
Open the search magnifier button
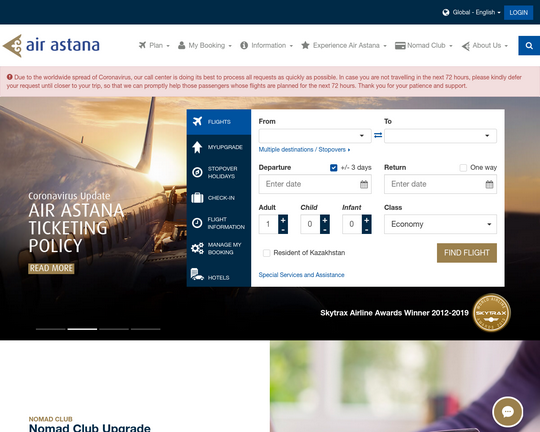[529, 45]
